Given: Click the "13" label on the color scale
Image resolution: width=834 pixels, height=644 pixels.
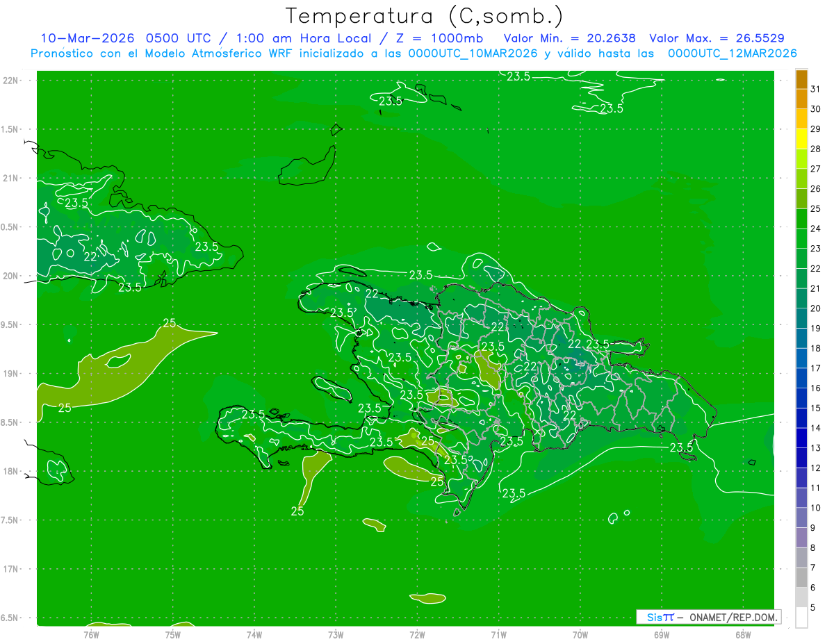Looking at the screenshot, I should click(815, 448).
